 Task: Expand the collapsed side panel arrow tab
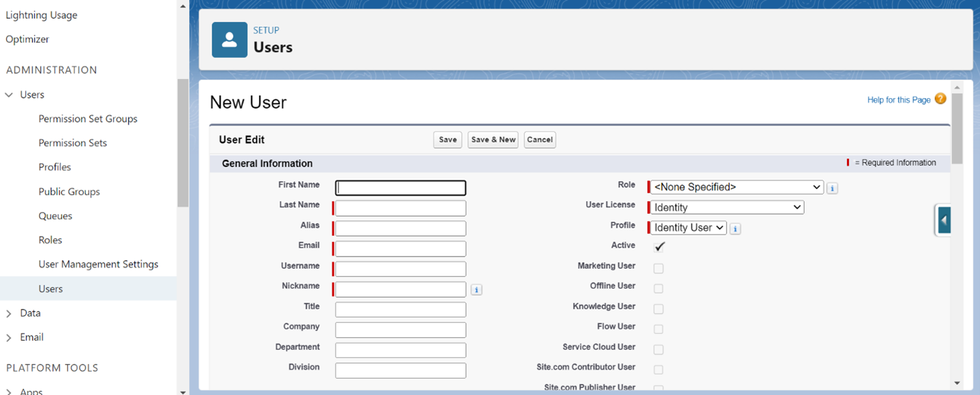[944, 221]
